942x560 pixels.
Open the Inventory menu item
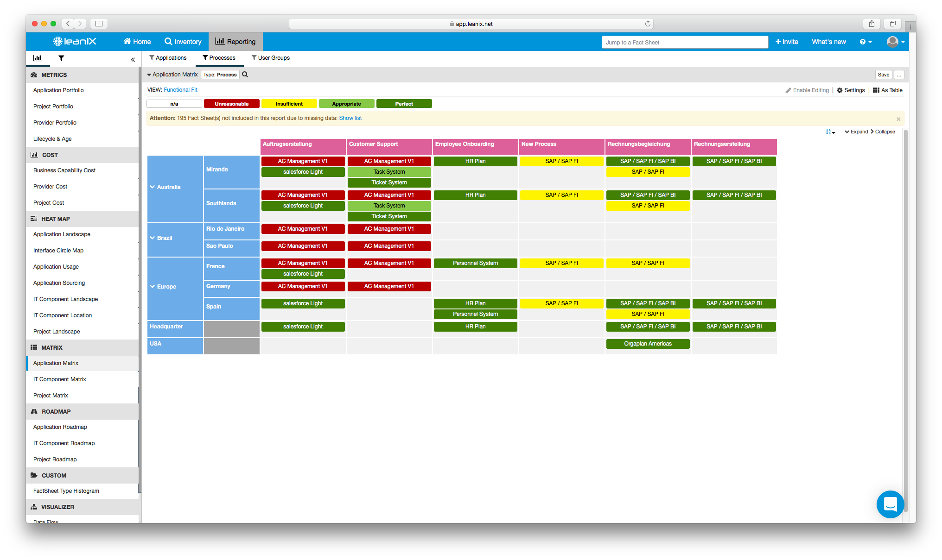[183, 42]
